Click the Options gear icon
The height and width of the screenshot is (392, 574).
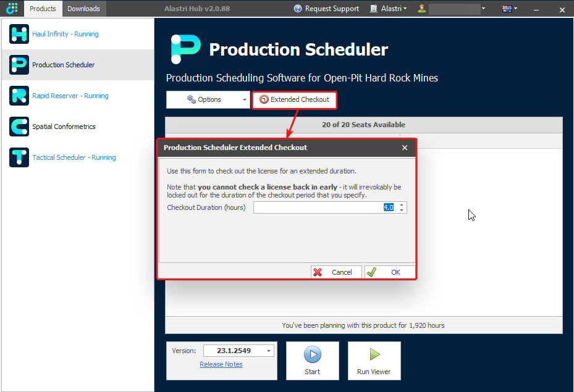[x=192, y=99]
